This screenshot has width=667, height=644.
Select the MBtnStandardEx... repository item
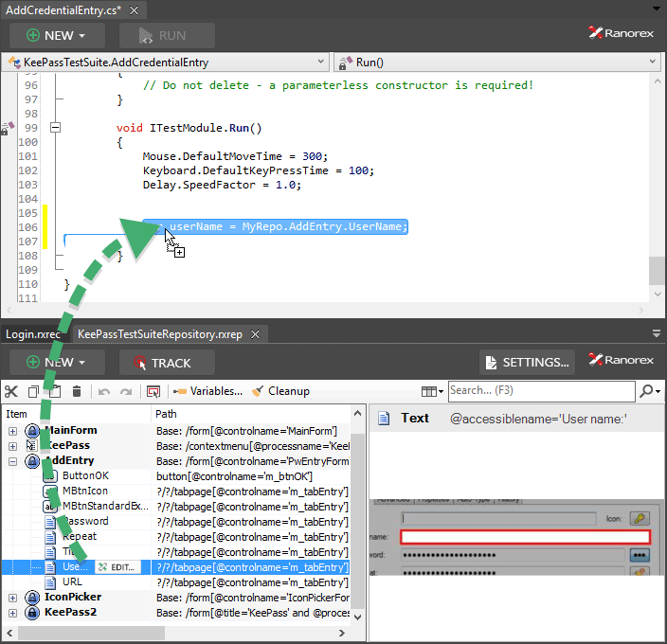click(105, 506)
